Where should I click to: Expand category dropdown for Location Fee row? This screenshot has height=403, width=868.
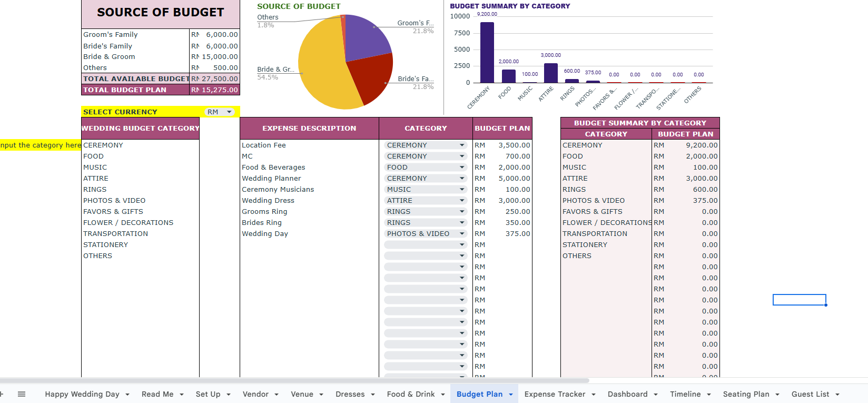(462, 145)
